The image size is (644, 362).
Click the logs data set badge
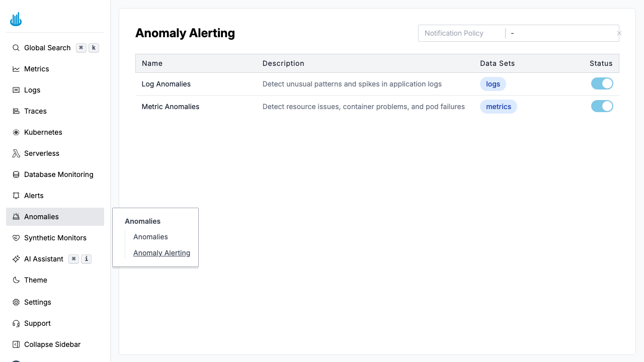click(493, 84)
